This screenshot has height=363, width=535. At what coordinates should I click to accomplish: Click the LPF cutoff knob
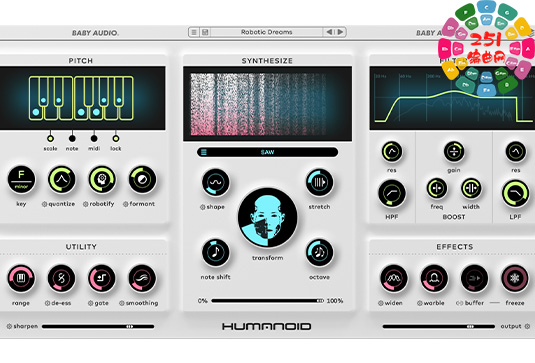coord(516,194)
